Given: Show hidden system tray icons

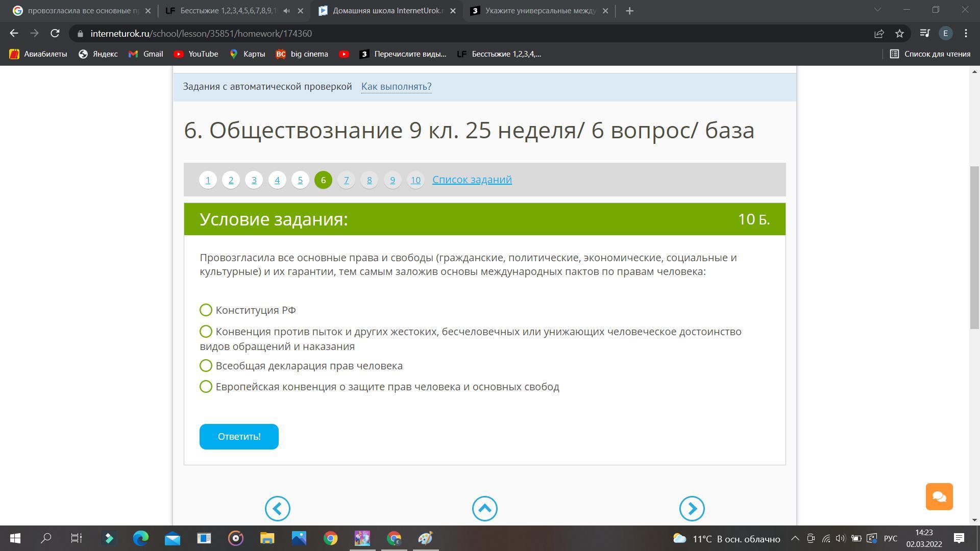Looking at the screenshot, I should (795, 539).
